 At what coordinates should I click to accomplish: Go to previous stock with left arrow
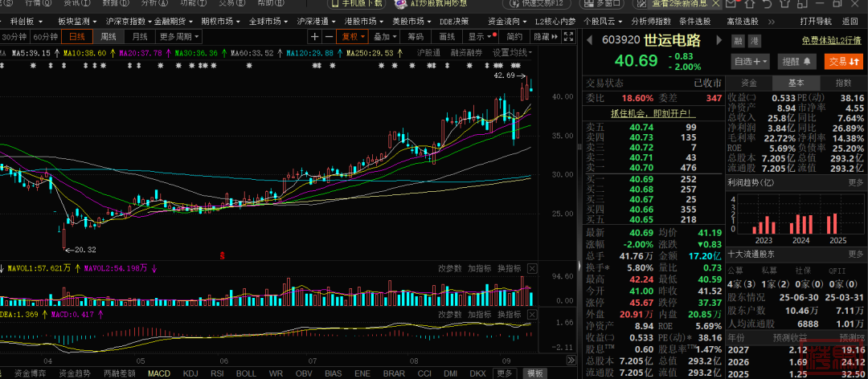589,40
